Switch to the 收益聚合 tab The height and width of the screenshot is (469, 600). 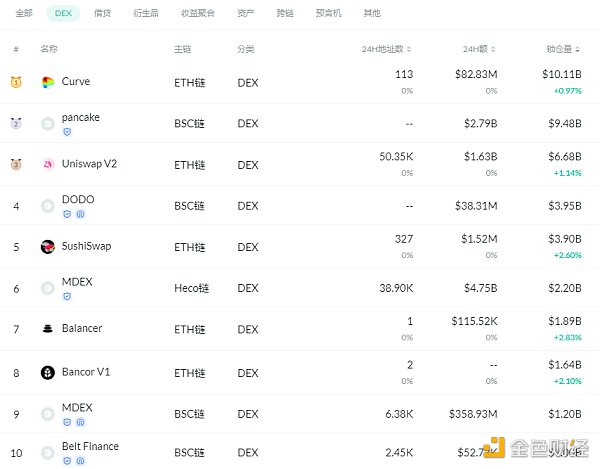click(196, 14)
